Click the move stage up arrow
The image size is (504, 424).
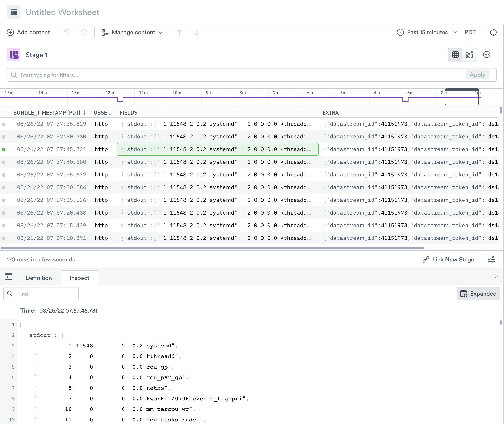point(179,32)
